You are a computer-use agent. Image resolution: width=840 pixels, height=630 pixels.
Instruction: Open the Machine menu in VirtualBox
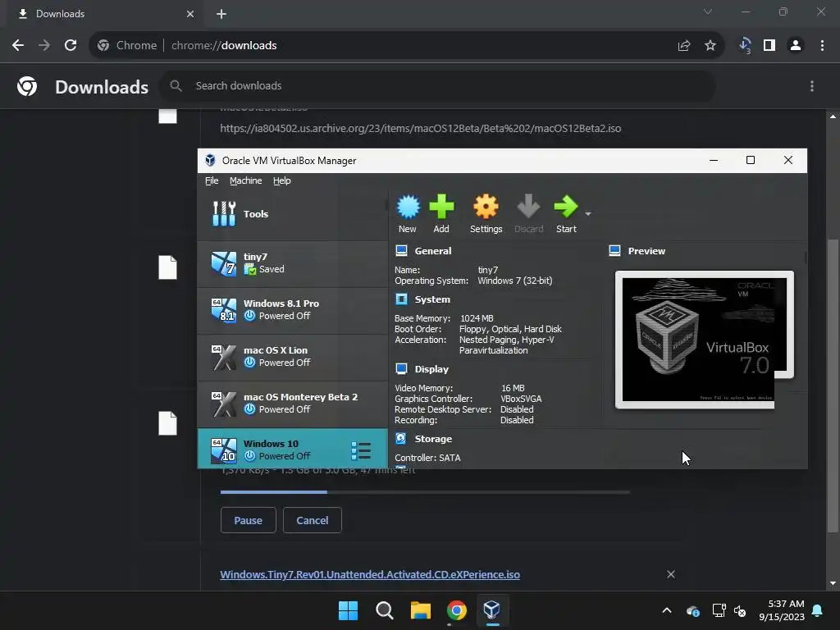pyautogui.click(x=246, y=180)
